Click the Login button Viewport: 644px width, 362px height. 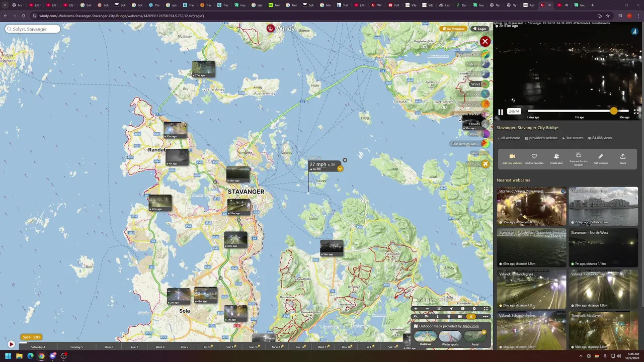pyautogui.click(x=479, y=29)
